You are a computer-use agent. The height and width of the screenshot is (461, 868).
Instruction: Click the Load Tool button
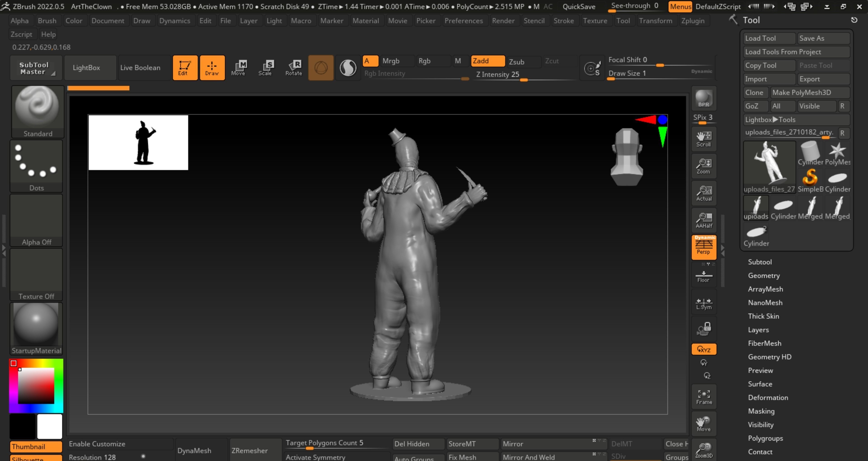769,38
